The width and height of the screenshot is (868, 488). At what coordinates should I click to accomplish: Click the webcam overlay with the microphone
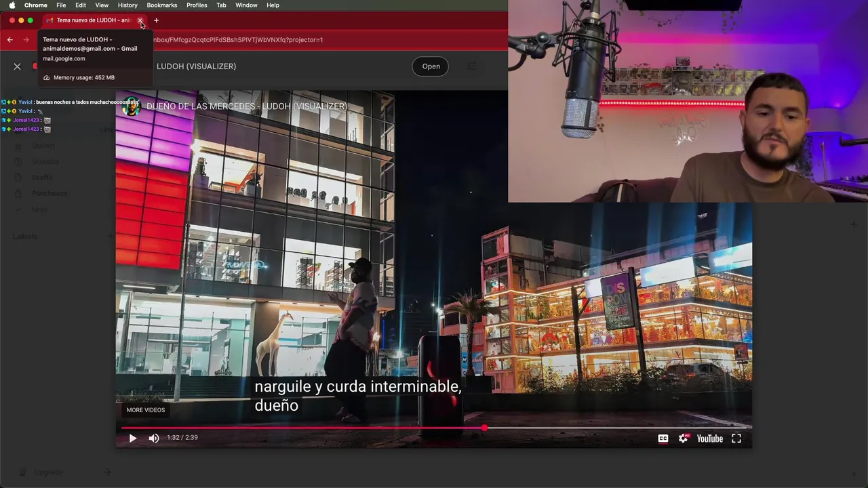pyautogui.click(x=688, y=101)
